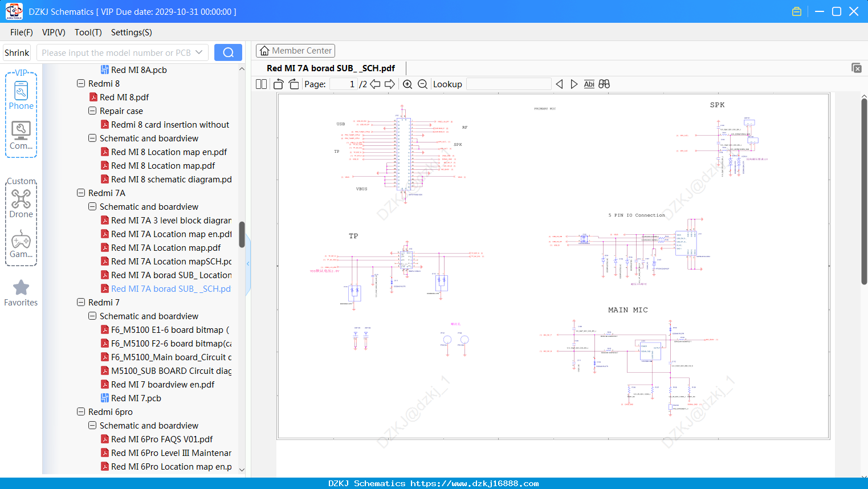Click the file tree scroll down arrow
Screen dimensions: 868x489
tap(242, 470)
